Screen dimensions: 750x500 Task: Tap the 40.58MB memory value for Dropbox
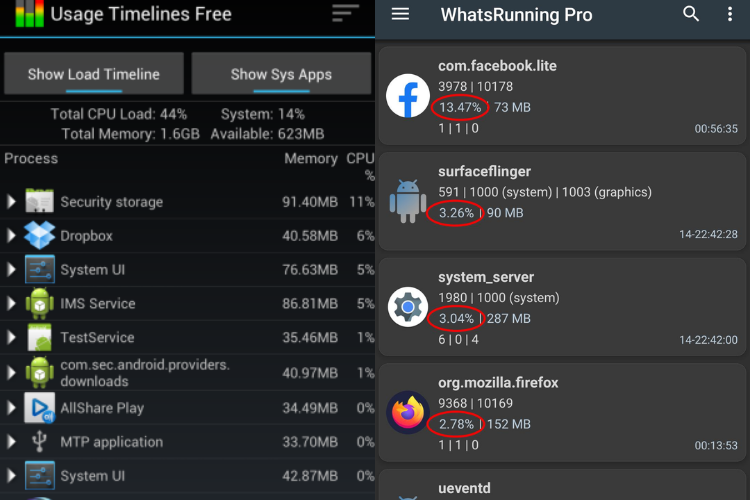pyautogui.click(x=310, y=236)
